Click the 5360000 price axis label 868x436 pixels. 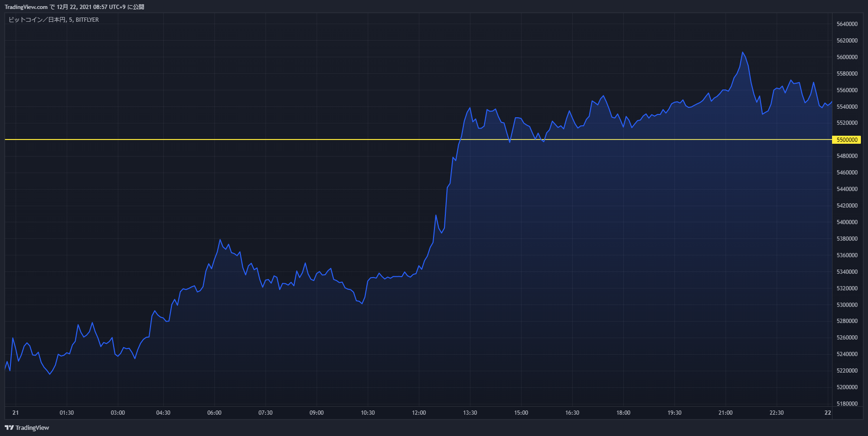[x=847, y=255]
